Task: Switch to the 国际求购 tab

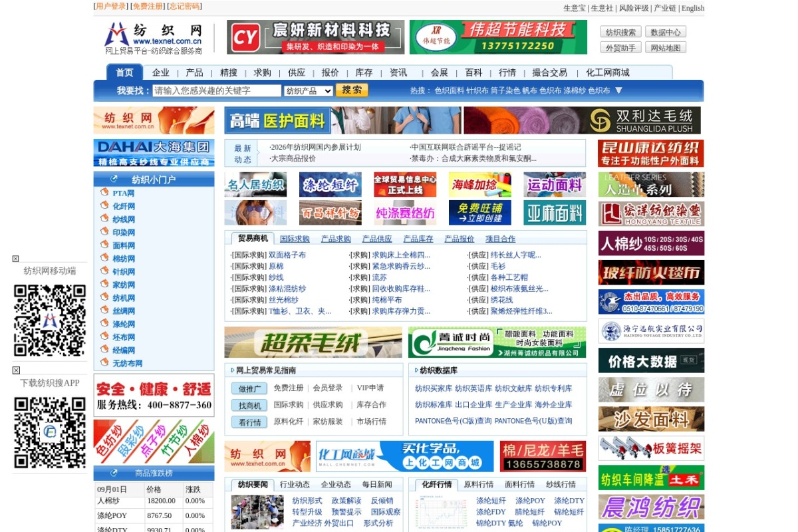Action: (x=295, y=239)
